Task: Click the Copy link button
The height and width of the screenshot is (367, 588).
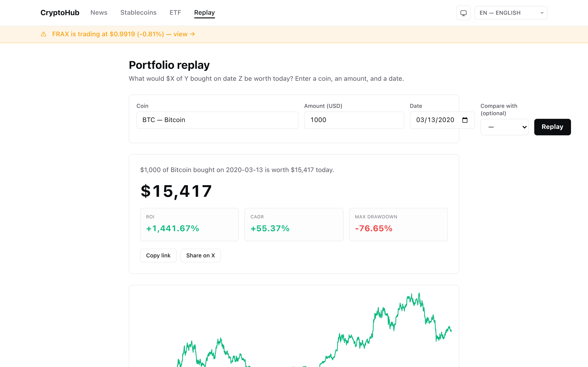Action: [x=158, y=255]
